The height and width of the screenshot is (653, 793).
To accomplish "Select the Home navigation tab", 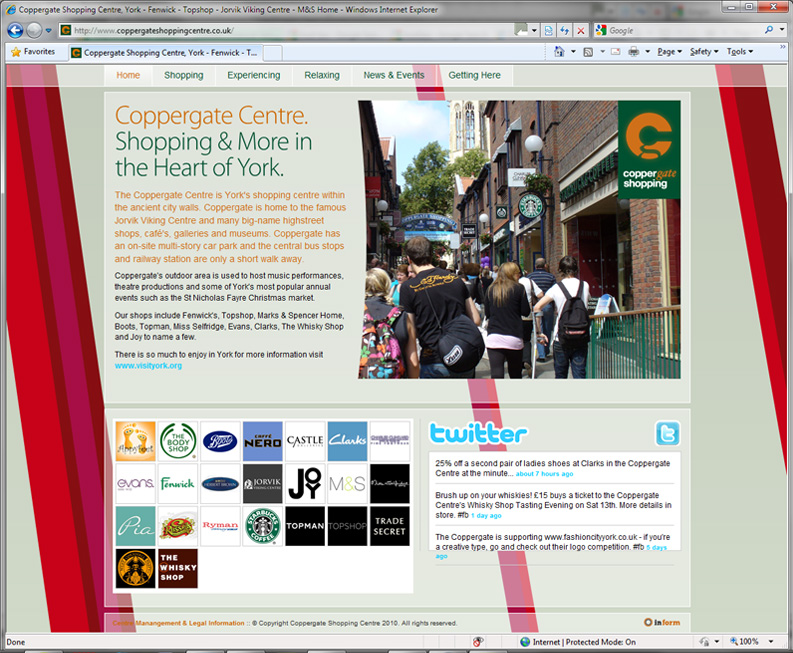I will coord(128,75).
